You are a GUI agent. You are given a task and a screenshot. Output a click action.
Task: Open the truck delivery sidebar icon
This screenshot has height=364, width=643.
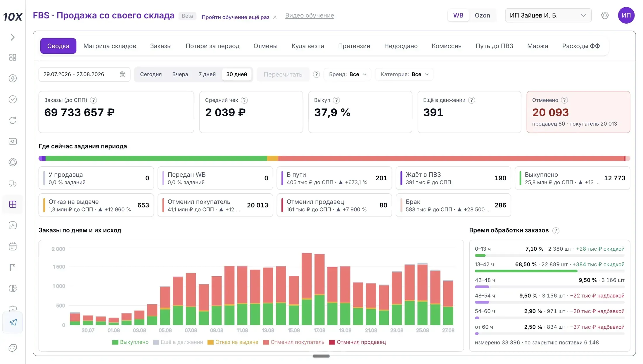[x=13, y=183]
